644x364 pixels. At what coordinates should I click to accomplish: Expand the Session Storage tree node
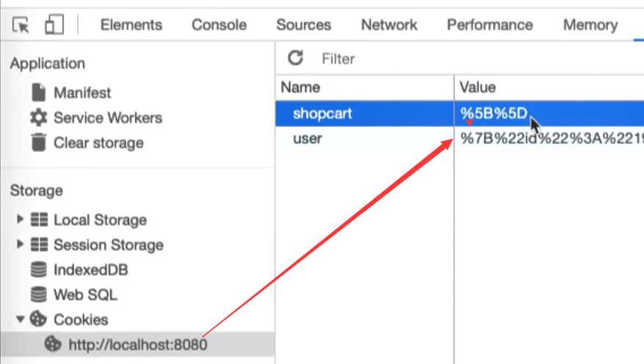[x=20, y=244]
